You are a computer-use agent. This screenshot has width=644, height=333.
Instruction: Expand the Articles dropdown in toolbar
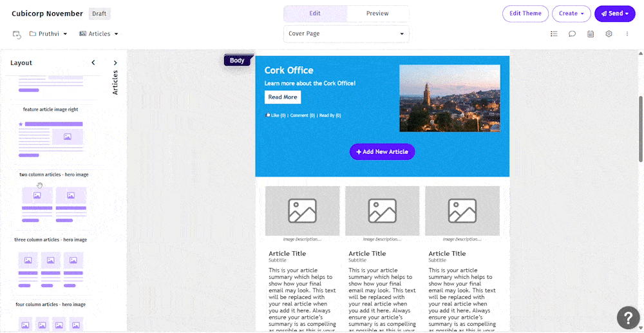point(99,34)
